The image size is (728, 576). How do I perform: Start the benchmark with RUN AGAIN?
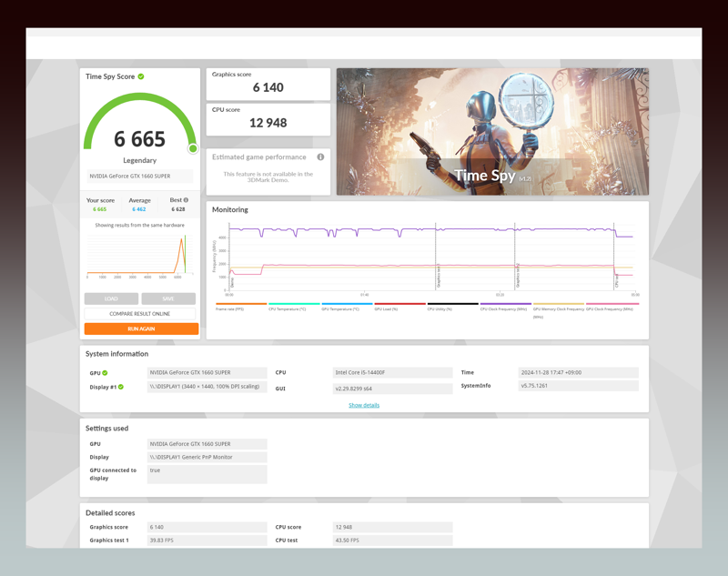(x=141, y=328)
